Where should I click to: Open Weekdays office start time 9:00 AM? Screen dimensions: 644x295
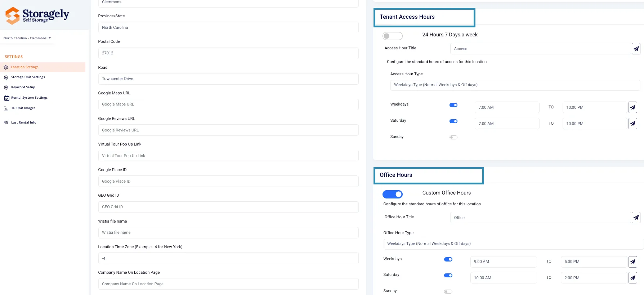point(504,262)
